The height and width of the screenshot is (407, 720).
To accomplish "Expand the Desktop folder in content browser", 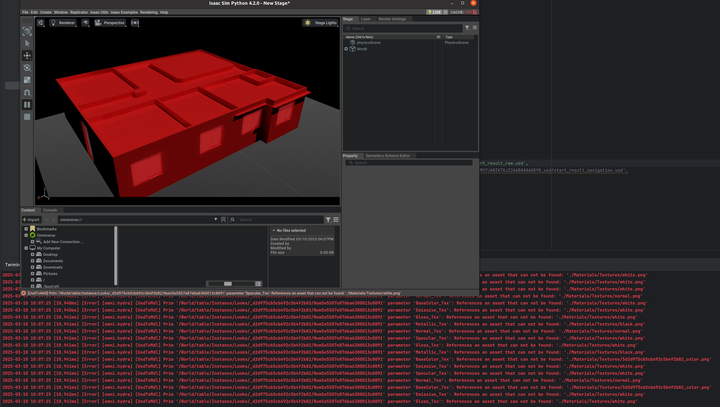I will 33,254.
